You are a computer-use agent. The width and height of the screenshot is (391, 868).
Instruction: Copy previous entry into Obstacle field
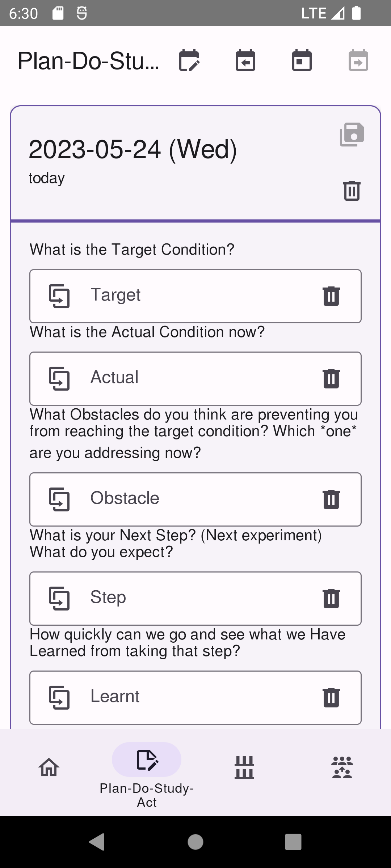pyautogui.click(x=59, y=499)
